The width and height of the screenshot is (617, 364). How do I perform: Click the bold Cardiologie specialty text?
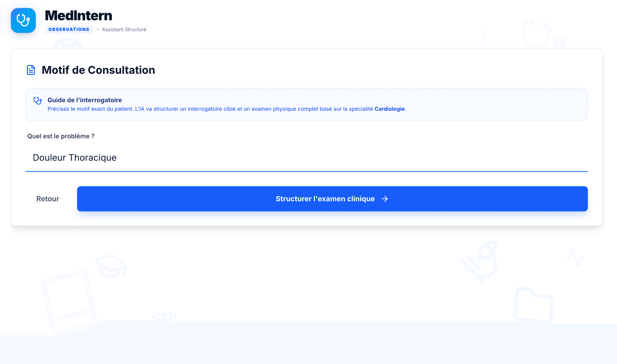(x=389, y=109)
